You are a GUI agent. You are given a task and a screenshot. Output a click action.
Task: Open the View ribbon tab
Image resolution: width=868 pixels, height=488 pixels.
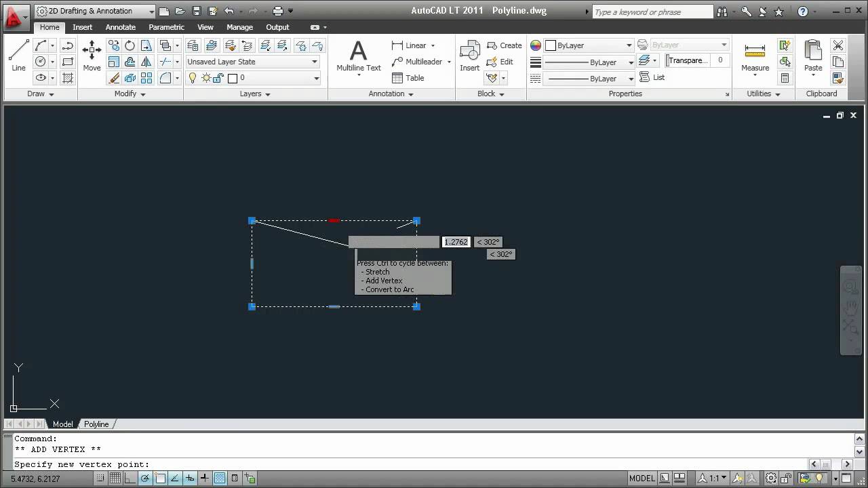pyautogui.click(x=205, y=27)
